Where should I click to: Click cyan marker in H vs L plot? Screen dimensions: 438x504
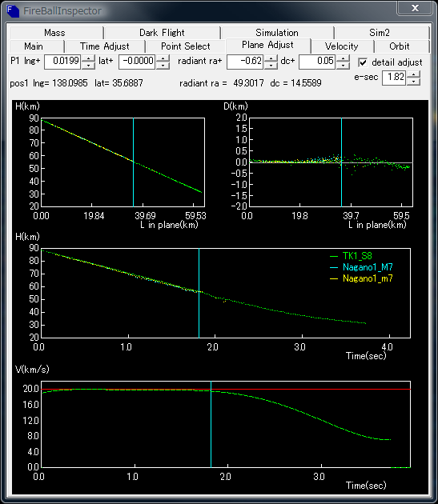pyautogui.click(x=133, y=162)
